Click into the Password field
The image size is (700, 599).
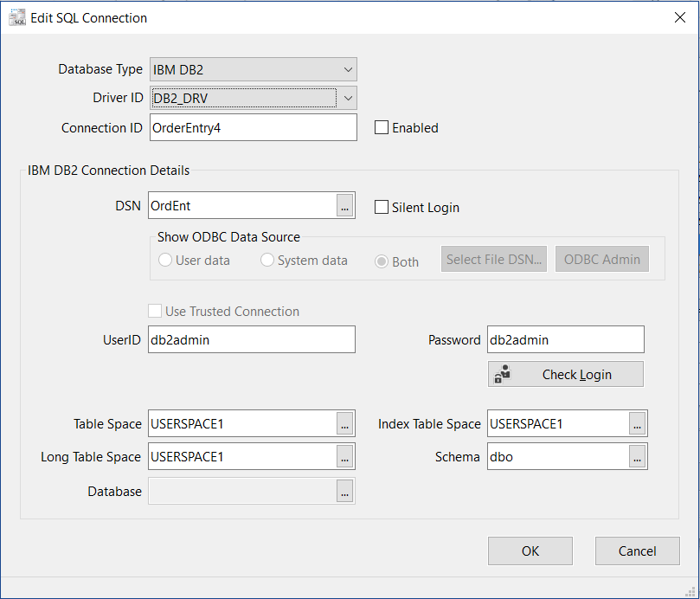566,339
